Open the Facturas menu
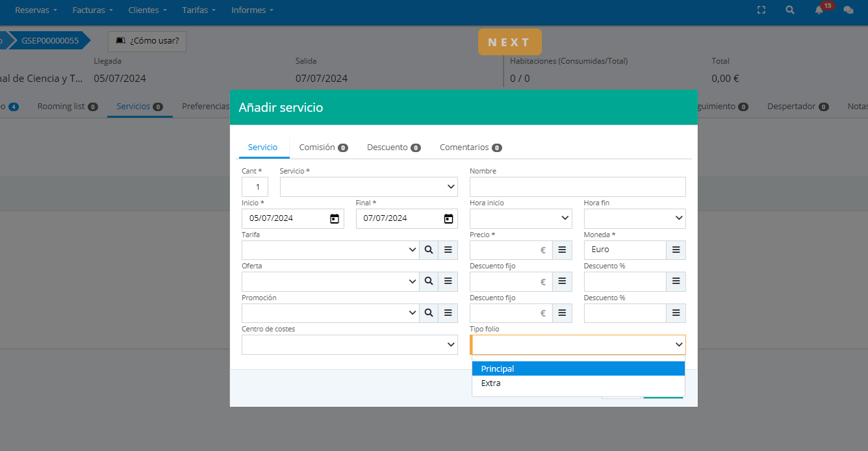 click(x=92, y=10)
